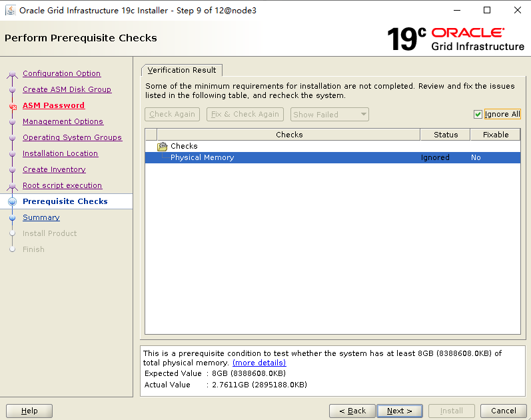Open the Show Failed dropdown
Image resolution: width=531 pixels, height=420 pixels.
coord(330,115)
